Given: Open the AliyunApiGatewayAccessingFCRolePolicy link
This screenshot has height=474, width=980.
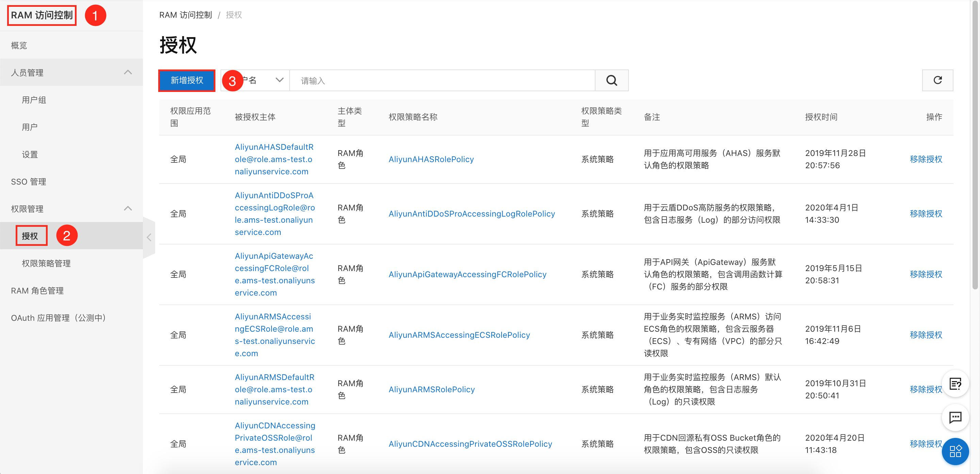Looking at the screenshot, I should pyautogui.click(x=468, y=274).
